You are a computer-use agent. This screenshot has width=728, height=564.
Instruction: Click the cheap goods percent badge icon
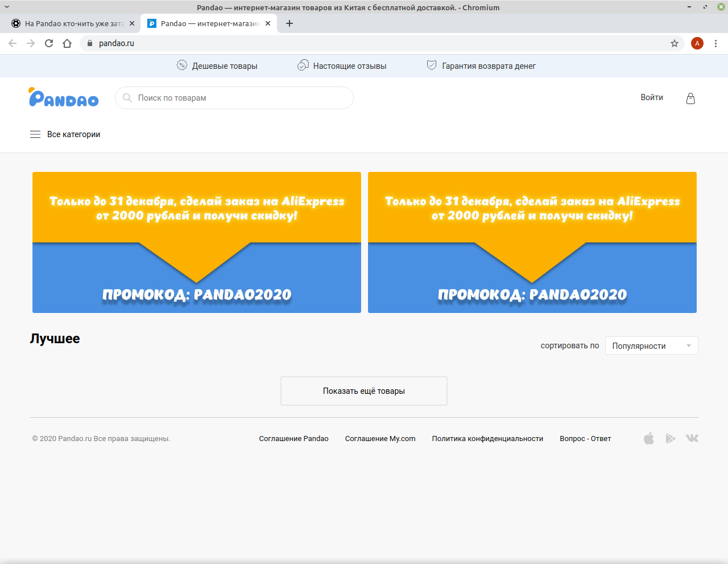point(182,65)
